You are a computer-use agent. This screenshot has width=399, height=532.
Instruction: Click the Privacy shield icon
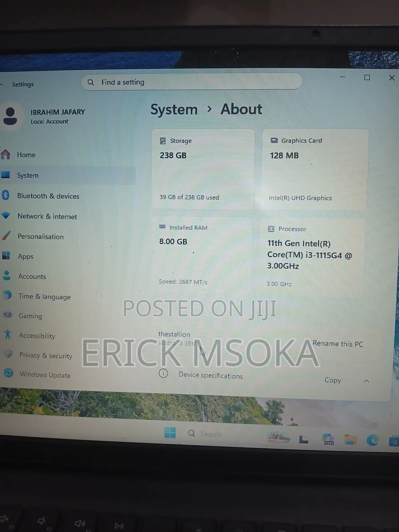pos(8,353)
